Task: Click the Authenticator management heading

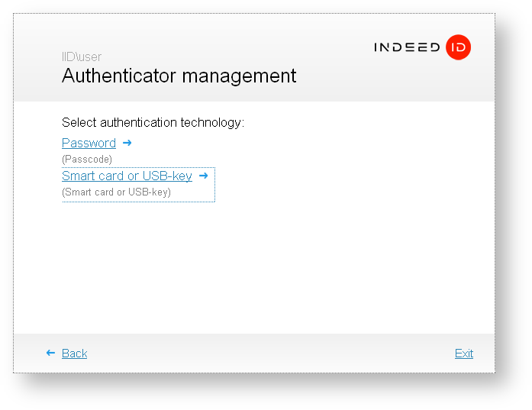Action: pyautogui.click(x=179, y=76)
